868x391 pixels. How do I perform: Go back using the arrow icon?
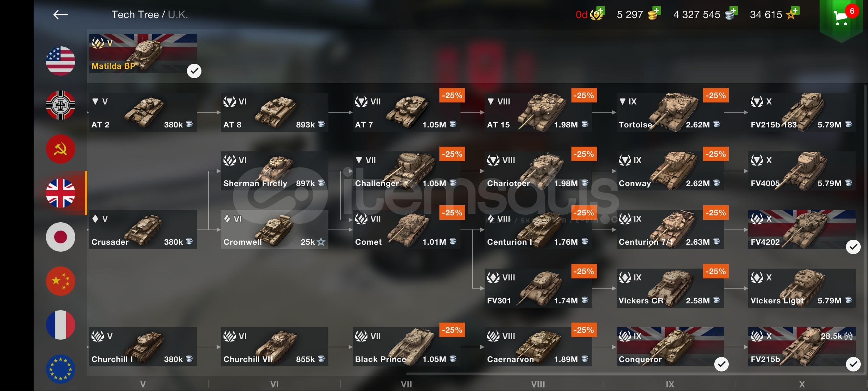[x=60, y=14]
